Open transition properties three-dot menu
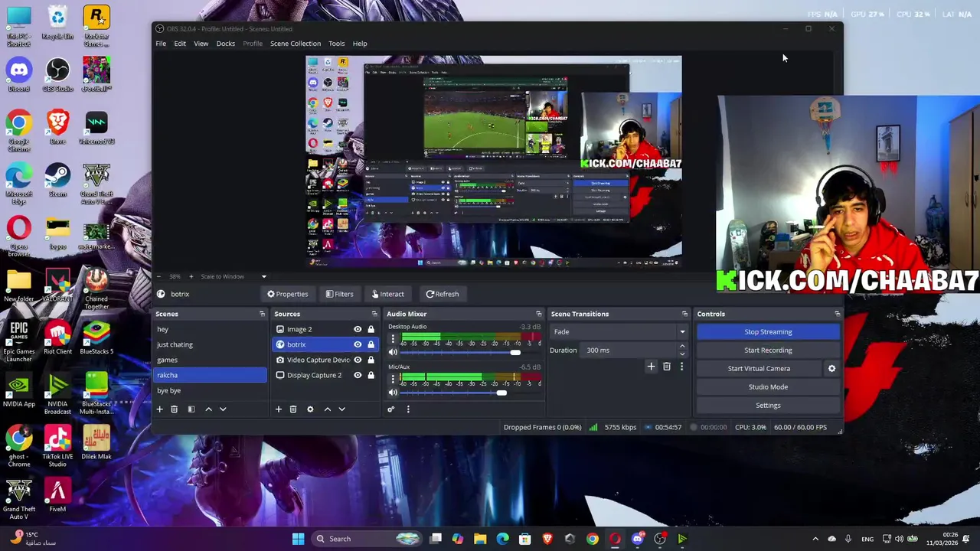980x551 pixels. [x=681, y=367]
